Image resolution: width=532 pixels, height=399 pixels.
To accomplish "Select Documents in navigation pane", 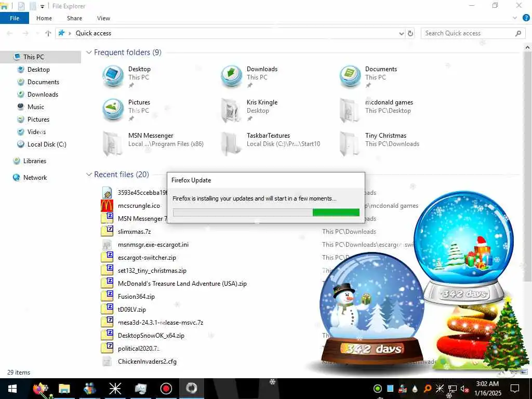I will tap(43, 82).
